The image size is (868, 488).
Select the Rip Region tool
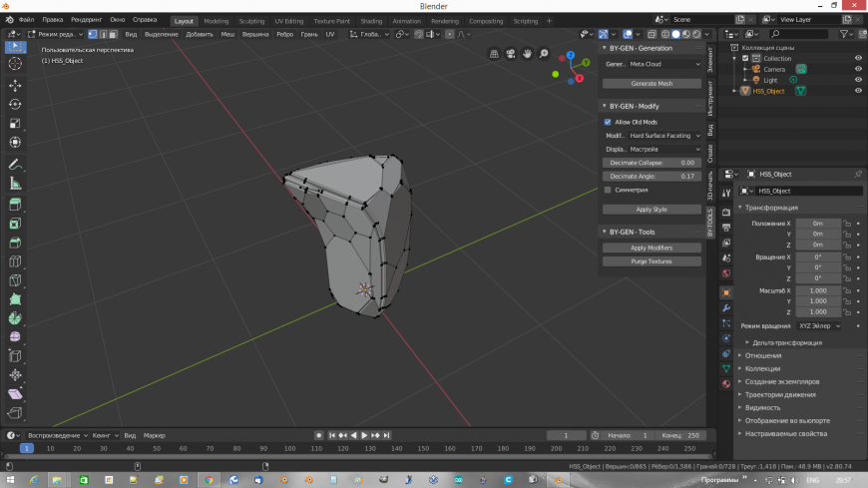[15, 413]
